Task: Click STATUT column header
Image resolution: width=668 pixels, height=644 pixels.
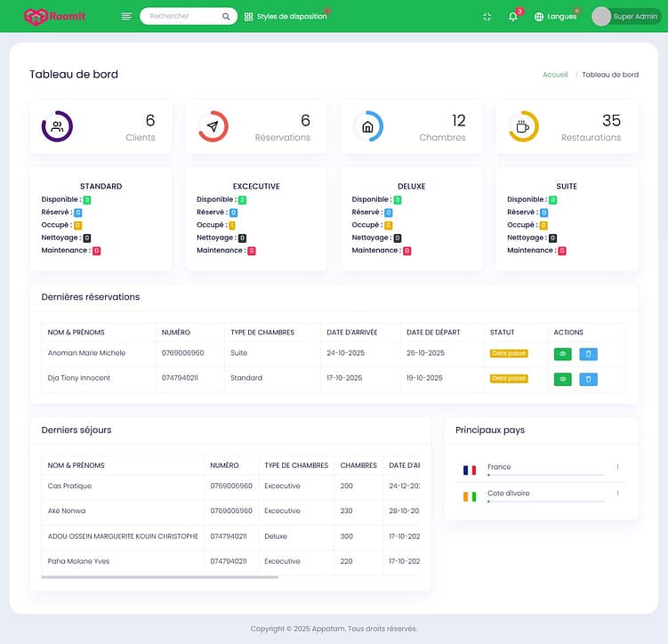Action: click(502, 332)
